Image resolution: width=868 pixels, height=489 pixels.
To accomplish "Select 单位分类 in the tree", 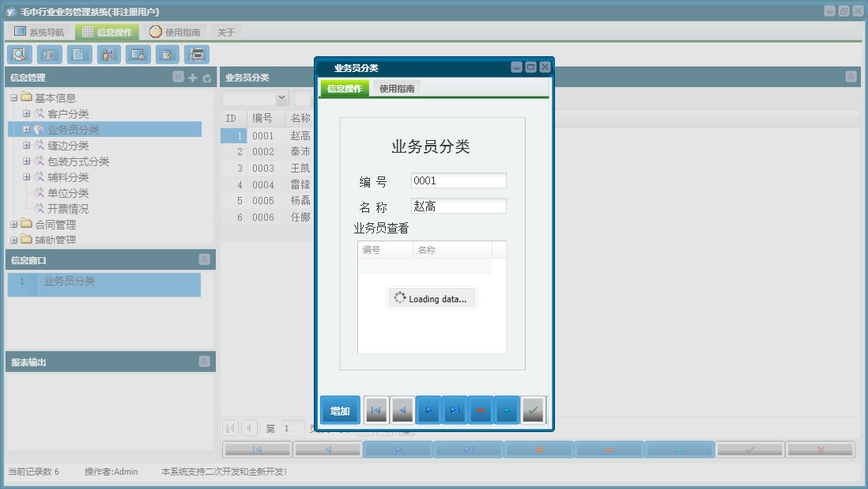I will pos(67,193).
